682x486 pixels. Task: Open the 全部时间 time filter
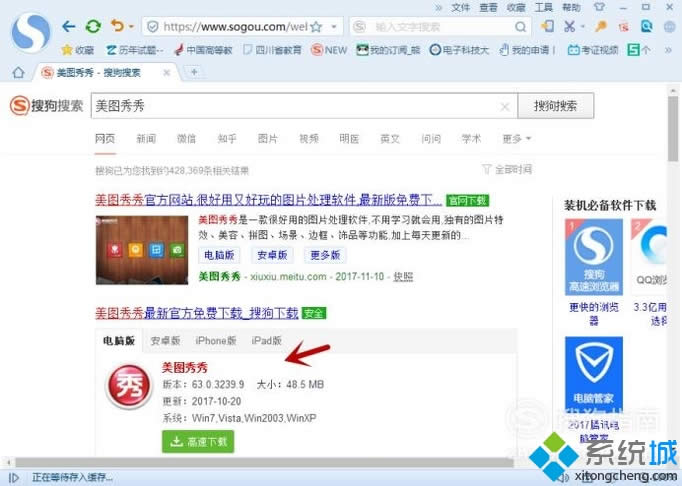(x=507, y=169)
